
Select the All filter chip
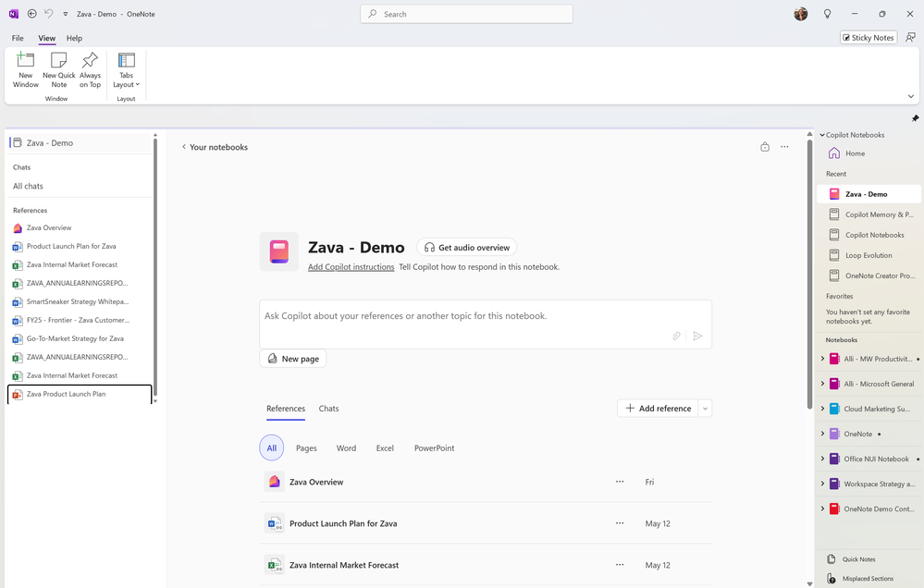272,447
